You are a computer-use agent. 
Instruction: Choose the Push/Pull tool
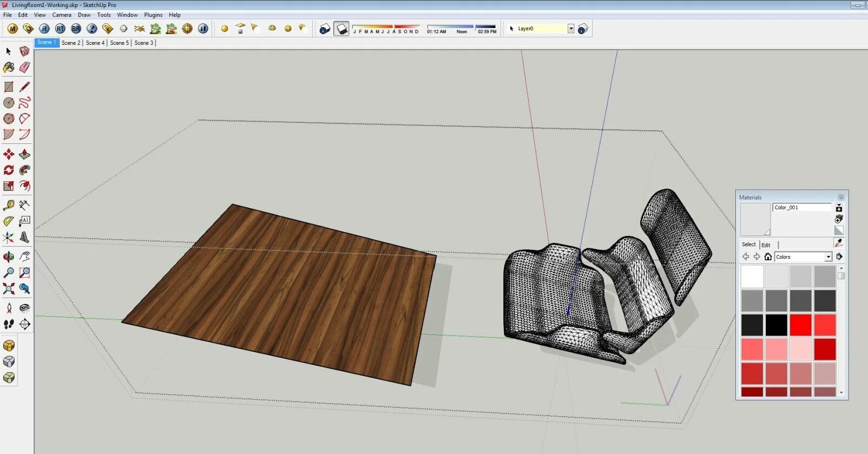(x=24, y=155)
